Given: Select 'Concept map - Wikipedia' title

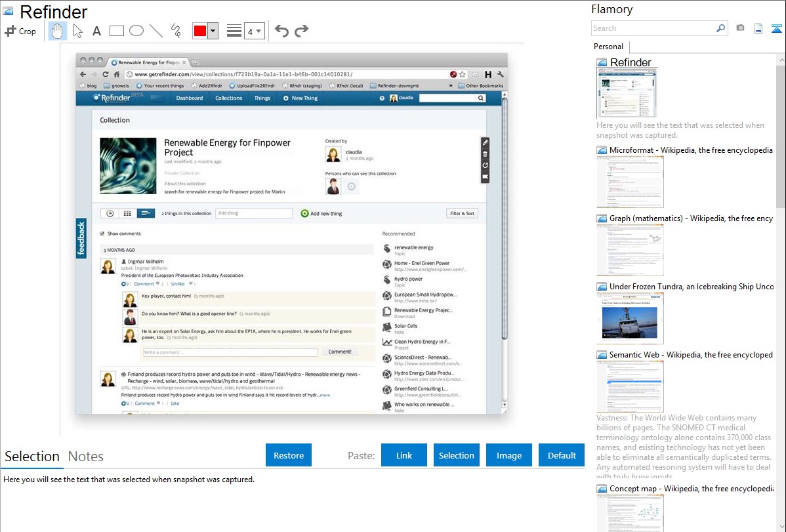Looking at the screenshot, I should click(692, 488).
